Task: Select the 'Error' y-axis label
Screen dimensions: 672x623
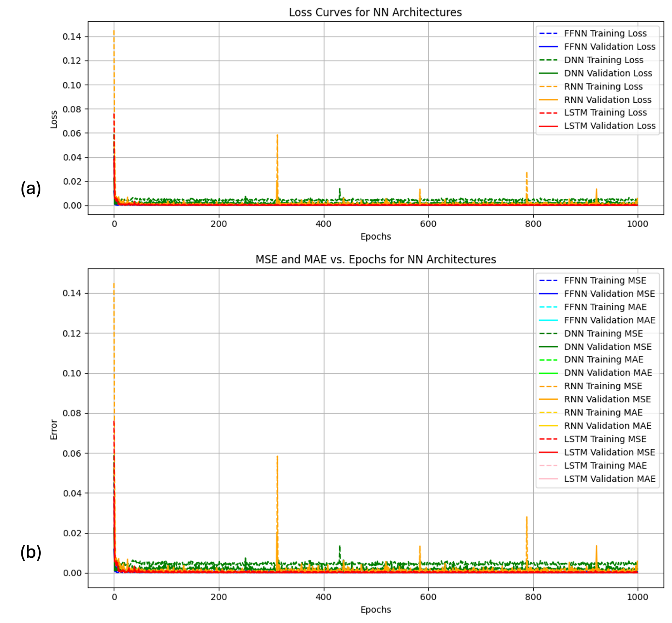Action: 54,429
